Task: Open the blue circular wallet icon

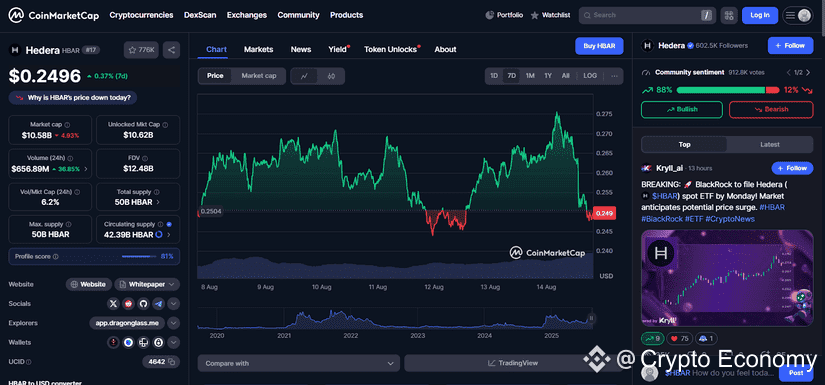Action: (x=128, y=342)
